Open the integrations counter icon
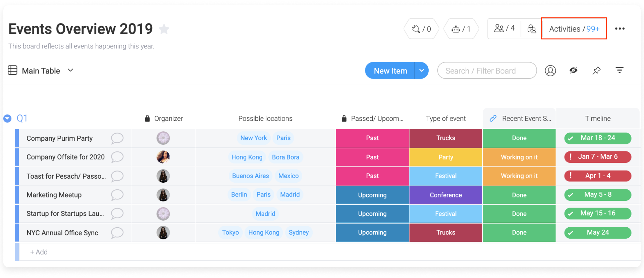Screen dimensions: 644x278 (x=422, y=29)
